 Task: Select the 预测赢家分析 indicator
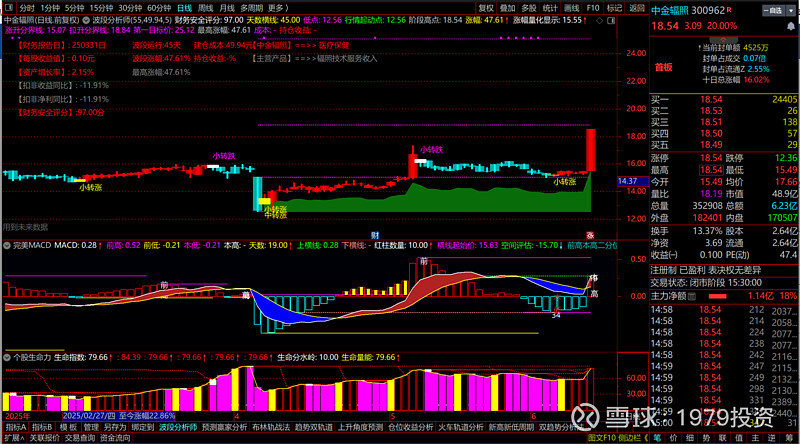[224, 428]
